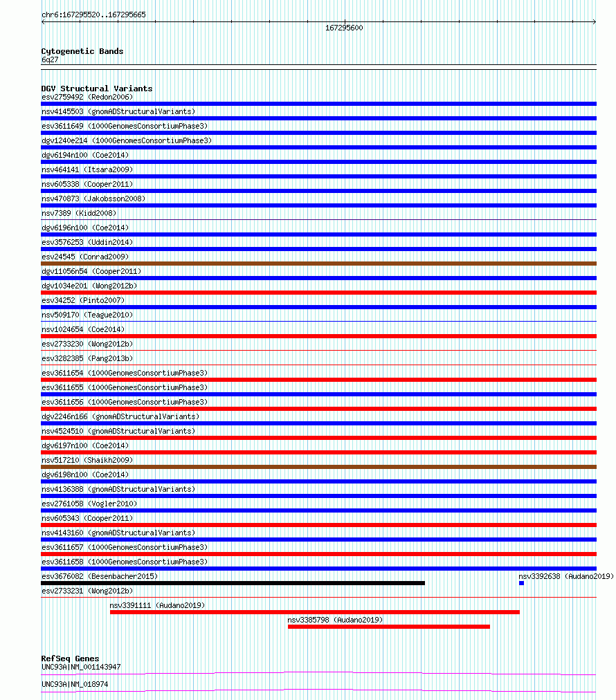This screenshot has height=700, width=616.
Task: Open esv2733231 (Wong2012b) label
Action: 87,590
